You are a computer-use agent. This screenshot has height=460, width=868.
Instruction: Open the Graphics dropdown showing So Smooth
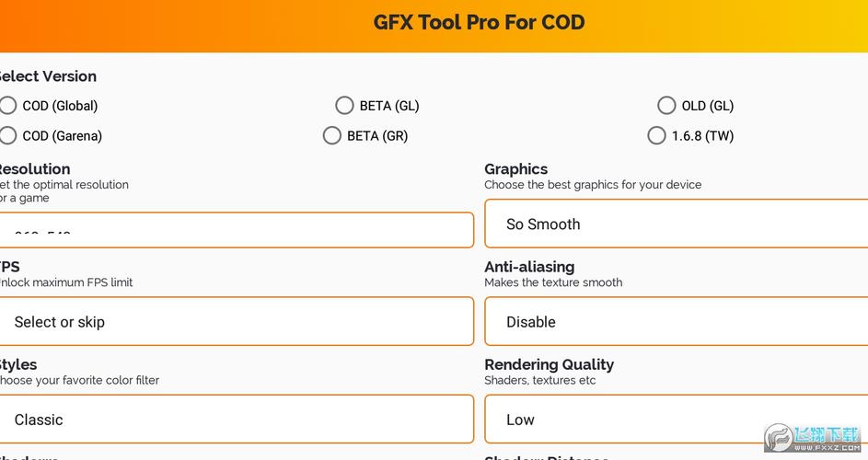(676, 224)
